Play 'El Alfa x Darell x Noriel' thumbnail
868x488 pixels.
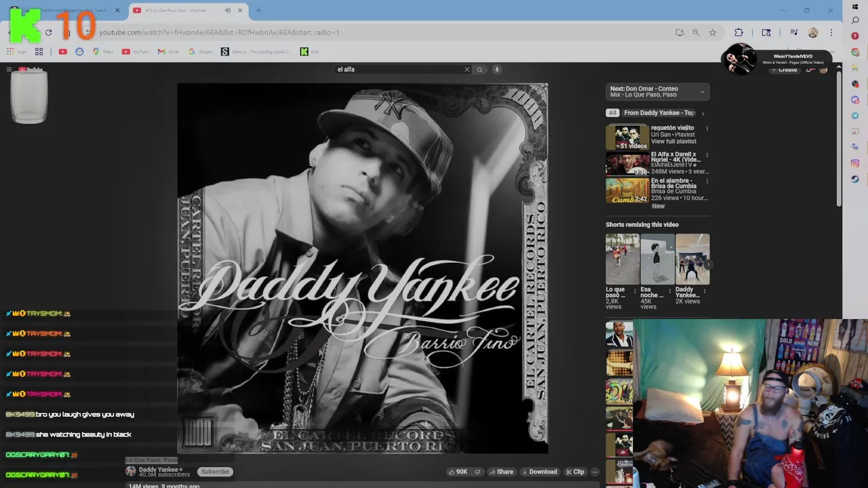(x=627, y=164)
